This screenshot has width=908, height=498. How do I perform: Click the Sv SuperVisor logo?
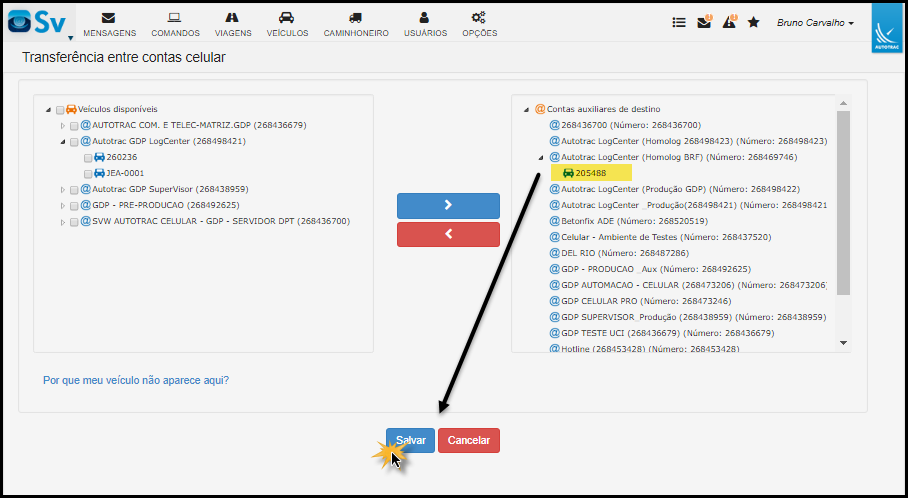[39, 23]
